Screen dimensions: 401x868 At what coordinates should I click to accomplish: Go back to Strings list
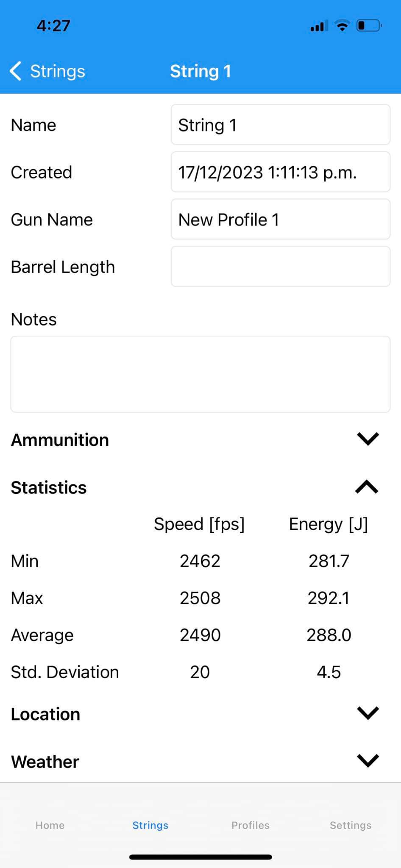(47, 71)
